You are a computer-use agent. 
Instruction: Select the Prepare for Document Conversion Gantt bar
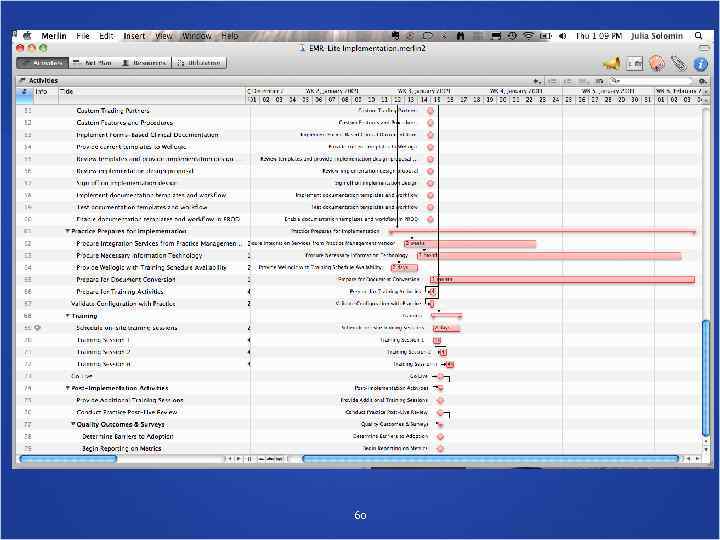562,279
